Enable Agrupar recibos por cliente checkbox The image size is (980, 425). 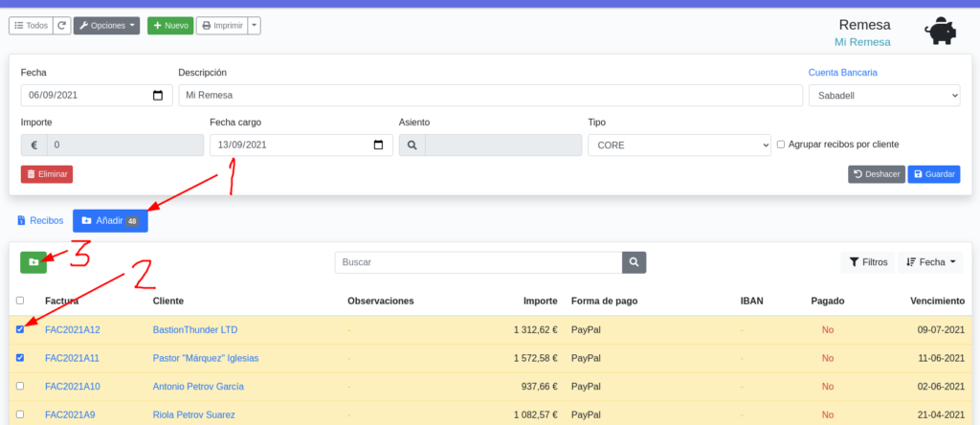(781, 145)
